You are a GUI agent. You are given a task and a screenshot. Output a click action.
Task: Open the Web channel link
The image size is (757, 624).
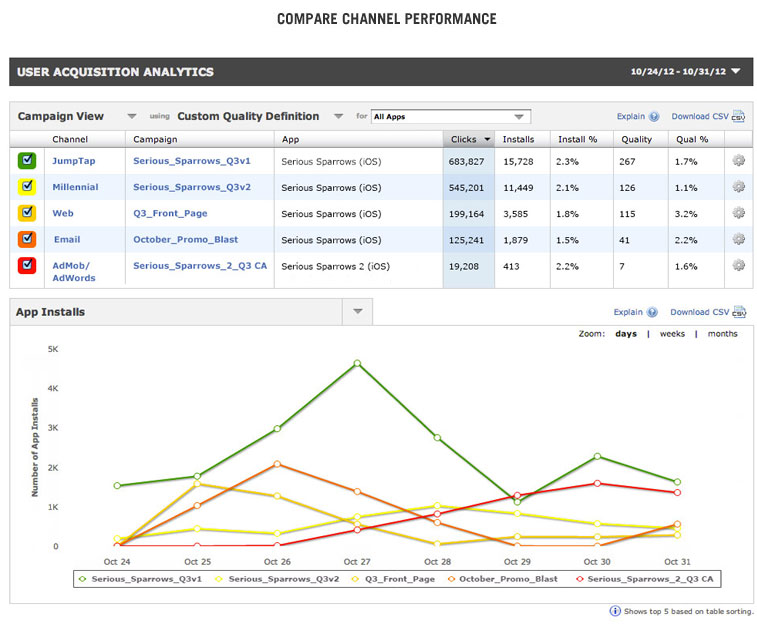[x=63, y=213]
